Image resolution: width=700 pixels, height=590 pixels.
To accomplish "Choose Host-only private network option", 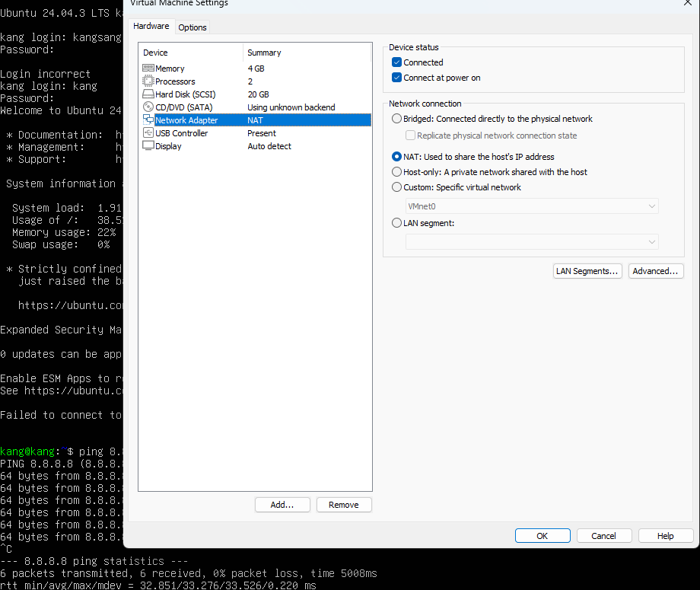I will 396,171.
